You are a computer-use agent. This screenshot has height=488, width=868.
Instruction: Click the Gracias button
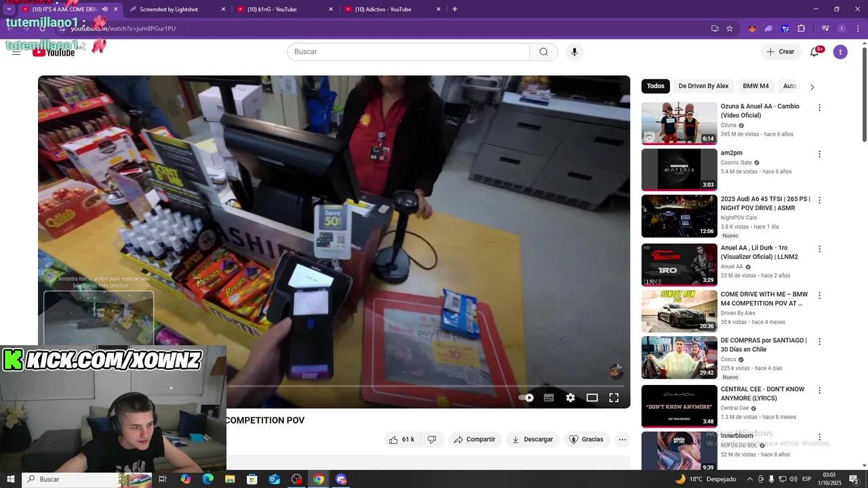[x=587, y=439]
